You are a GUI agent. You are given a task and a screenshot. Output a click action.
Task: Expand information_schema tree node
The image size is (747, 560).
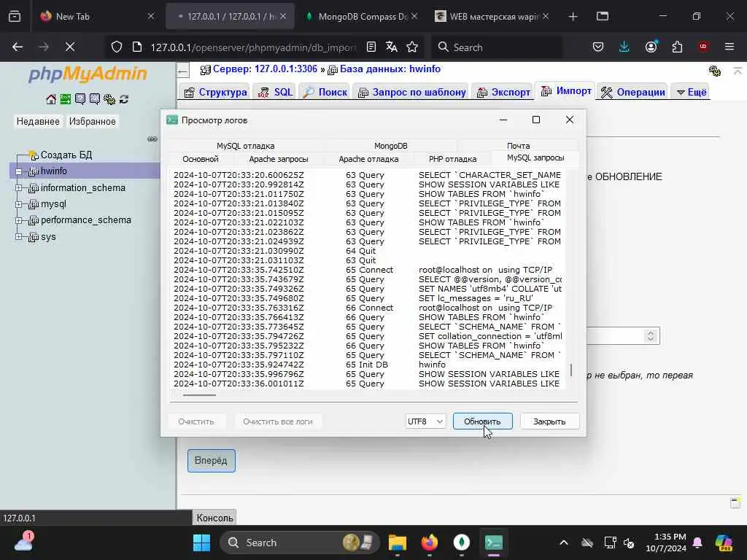pos(18,188)
